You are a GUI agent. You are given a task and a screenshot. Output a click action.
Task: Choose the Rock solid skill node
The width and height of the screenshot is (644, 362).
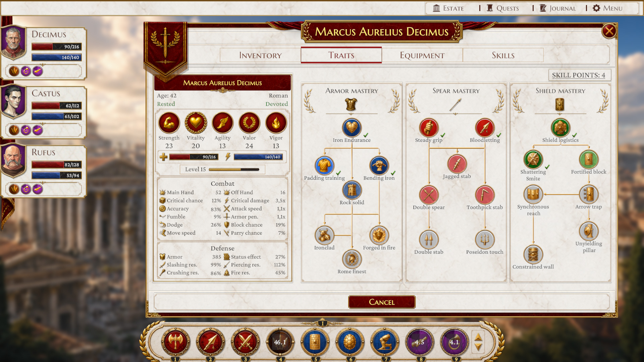tap(352, 190)
